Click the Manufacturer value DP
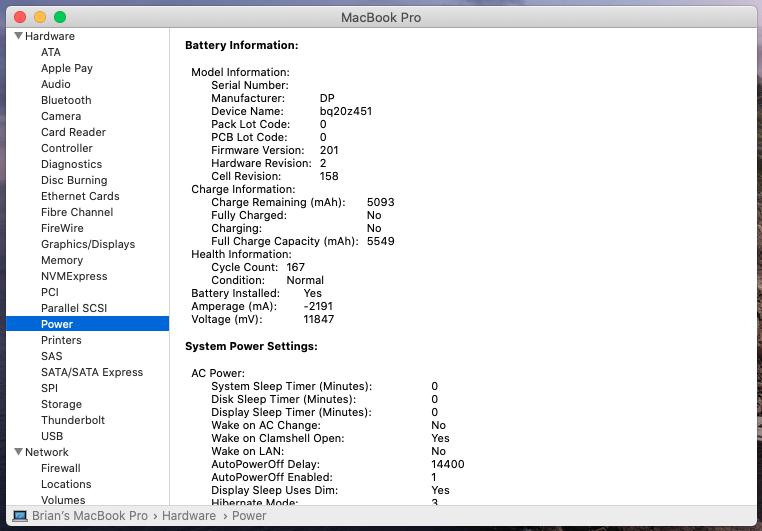The width and height of the screenshot is (762, 531). 327,98
